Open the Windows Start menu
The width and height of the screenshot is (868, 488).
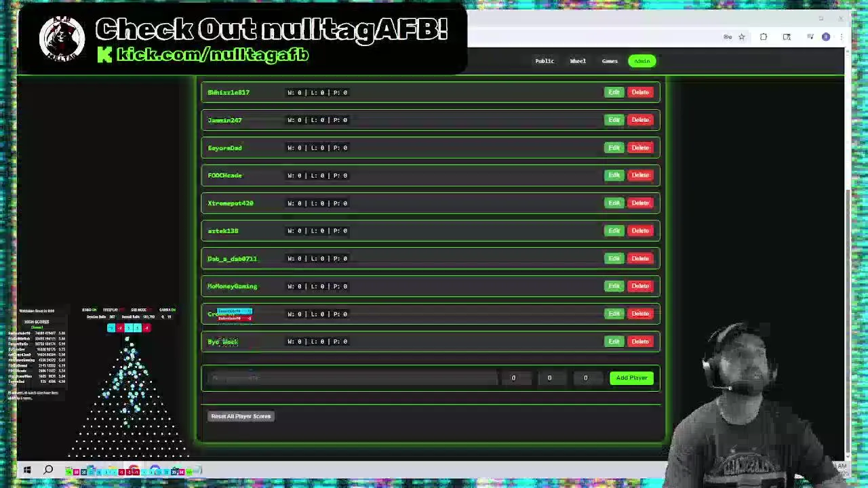click(x=27, y=470)
